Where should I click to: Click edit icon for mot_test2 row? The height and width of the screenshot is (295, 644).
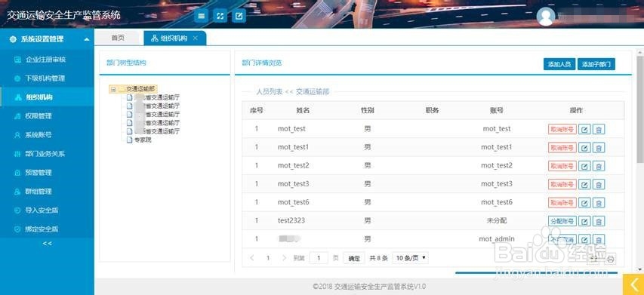tap(584, 166)
